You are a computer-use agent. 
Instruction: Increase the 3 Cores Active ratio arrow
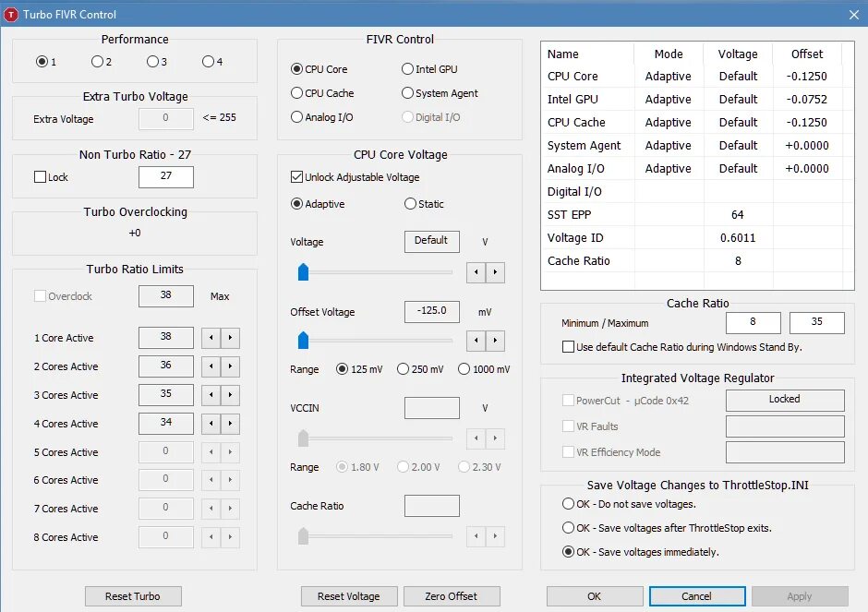click(230, 395)
